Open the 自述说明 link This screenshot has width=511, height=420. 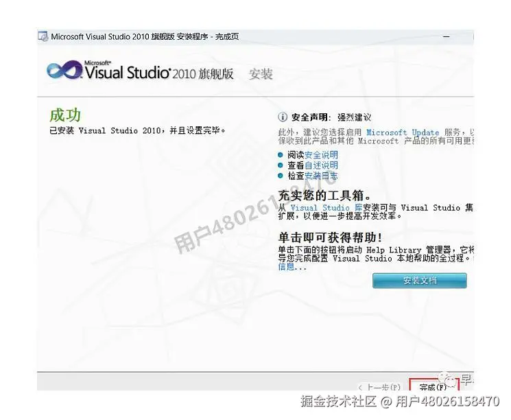pos(321,165)
